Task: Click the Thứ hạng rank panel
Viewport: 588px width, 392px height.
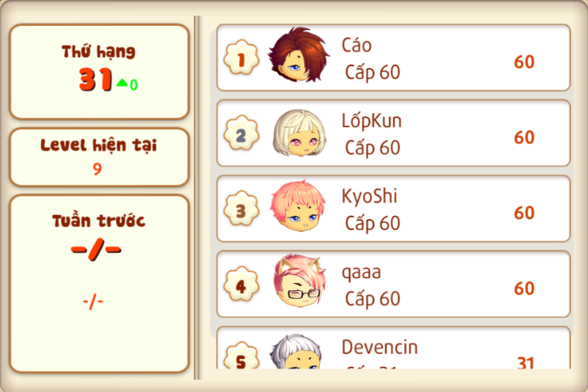Action: [99, 72]
